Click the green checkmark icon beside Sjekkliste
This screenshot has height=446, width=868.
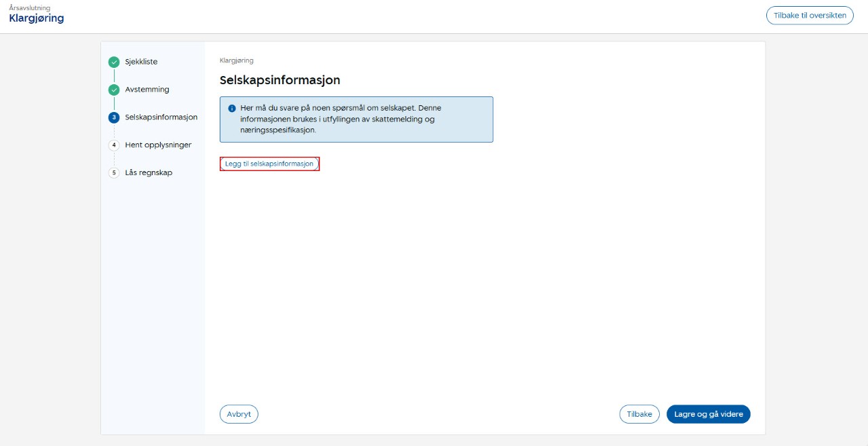point(114,62)
